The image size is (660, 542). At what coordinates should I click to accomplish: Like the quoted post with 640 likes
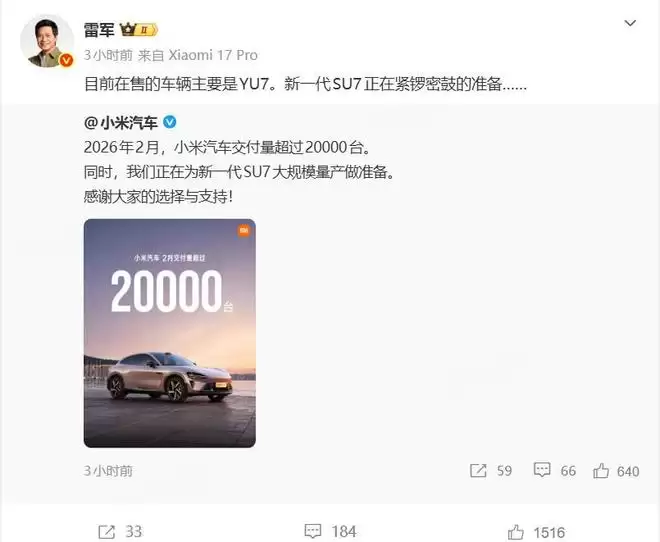click(x=616, y=471)
